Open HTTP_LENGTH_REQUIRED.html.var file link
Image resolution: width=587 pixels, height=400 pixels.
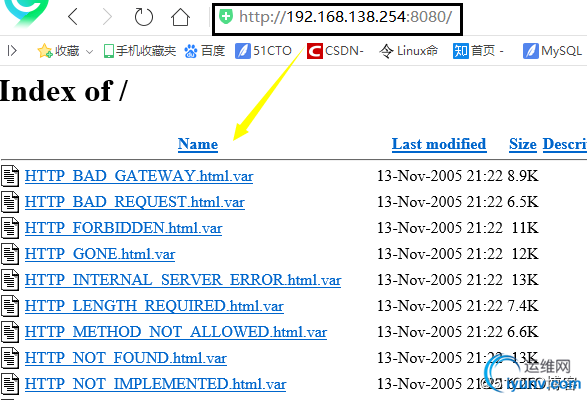point(154,306)
